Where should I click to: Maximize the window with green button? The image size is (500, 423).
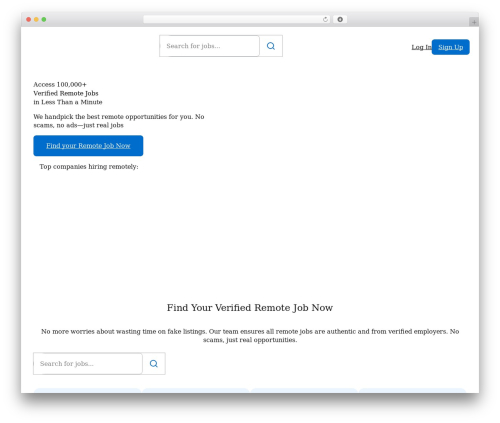44,19
